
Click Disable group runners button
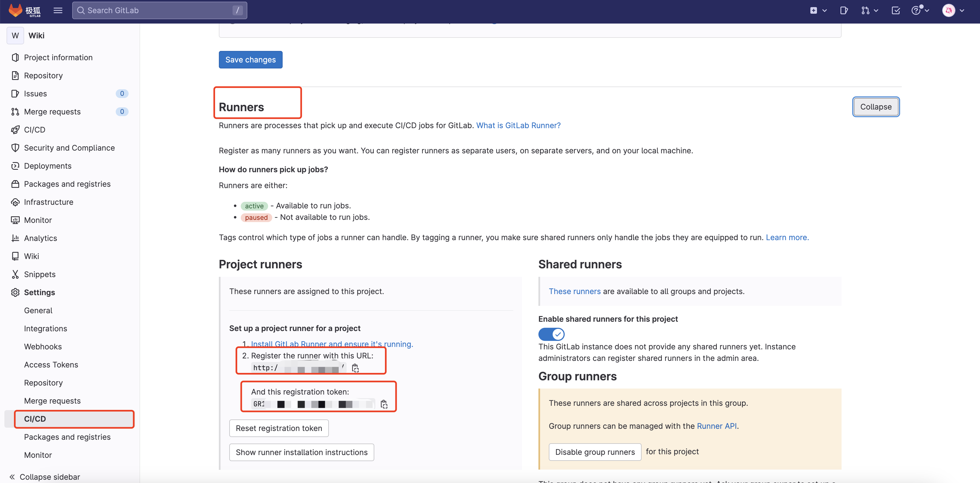pos(595,452)
